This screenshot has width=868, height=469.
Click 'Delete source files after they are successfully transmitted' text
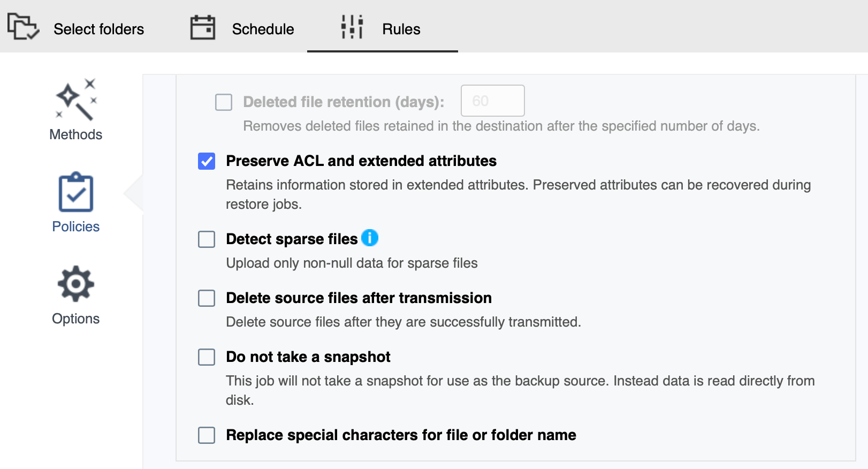tap(403, 322)
